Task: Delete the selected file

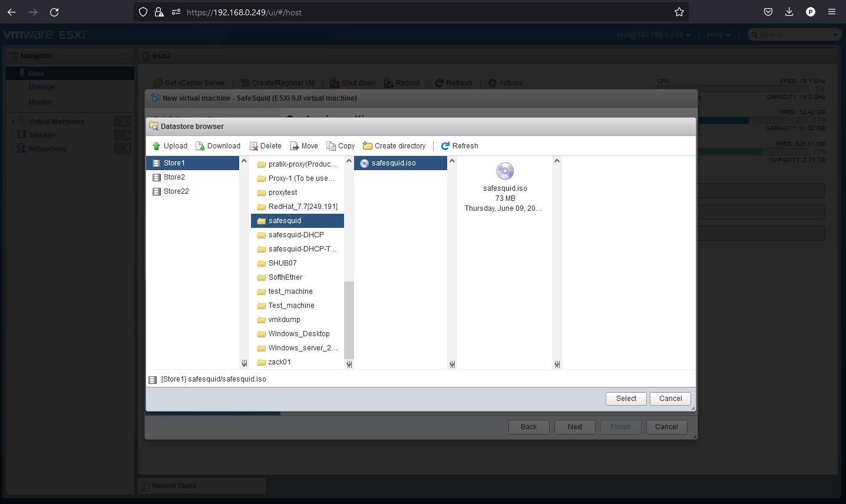Action: tap(265, 146)
